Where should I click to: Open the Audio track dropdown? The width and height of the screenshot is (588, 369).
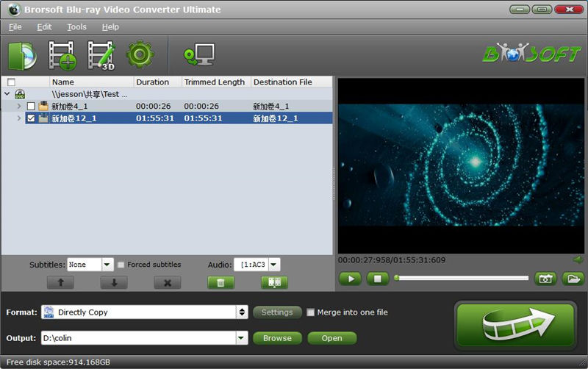(273, 265)
